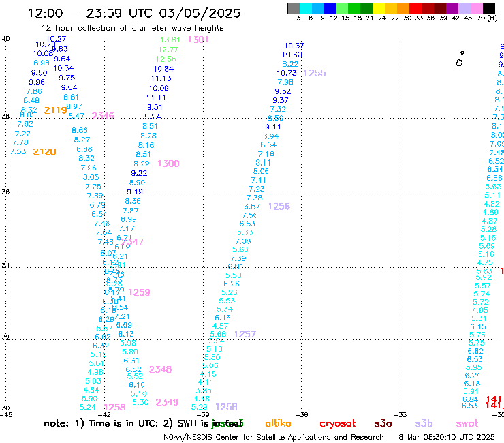The image size is (504, 443).
Task: Click the NOAA/NESDIS Center credit line
Action: (274, 437)
